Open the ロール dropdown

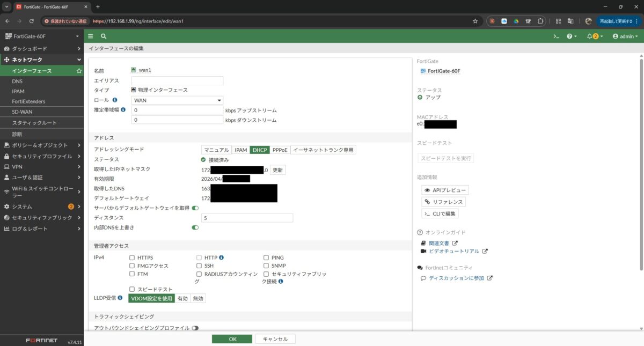[177, 100]
